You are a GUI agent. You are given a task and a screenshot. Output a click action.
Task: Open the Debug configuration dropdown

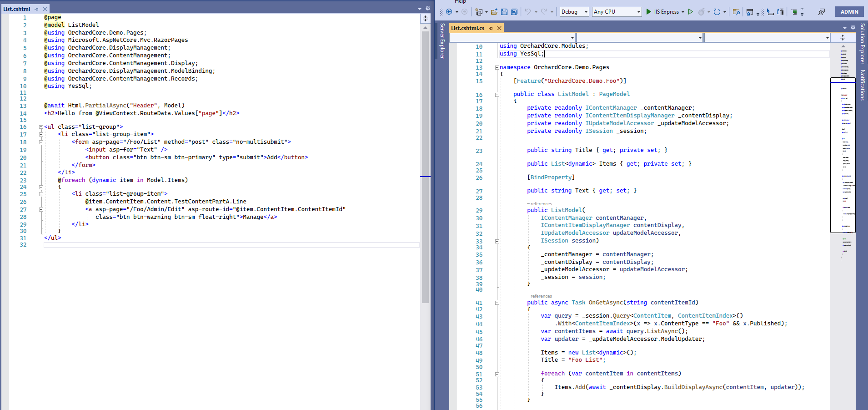point(574,12)
